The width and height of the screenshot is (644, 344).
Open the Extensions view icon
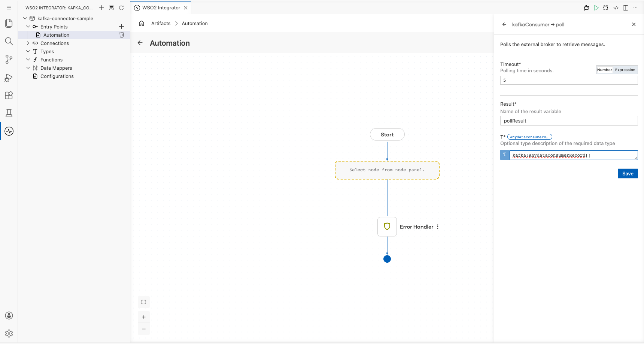tap(9, 95)
